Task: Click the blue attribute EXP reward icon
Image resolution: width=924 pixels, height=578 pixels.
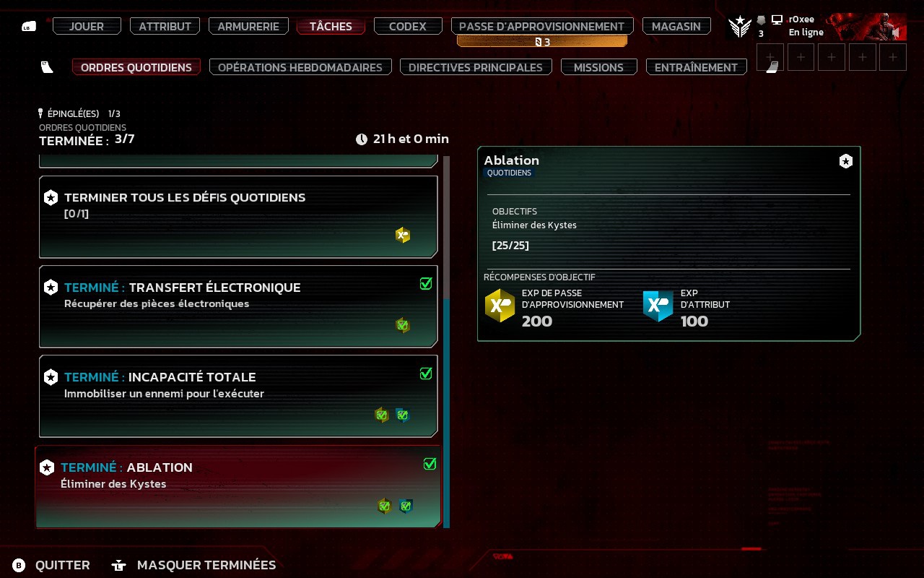Action: click(x=658, y=306)
